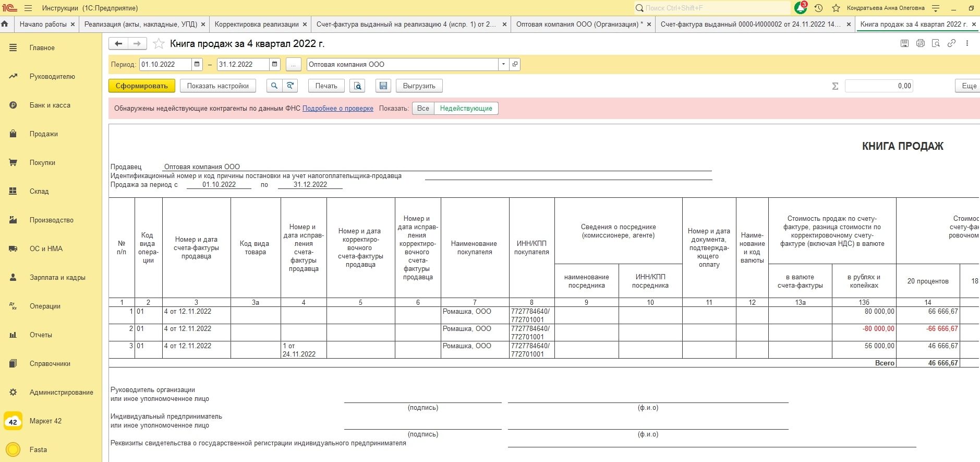
Task: Open the service menu icon next to the user name
Action: pyautogui.click(x=936, y=8)
